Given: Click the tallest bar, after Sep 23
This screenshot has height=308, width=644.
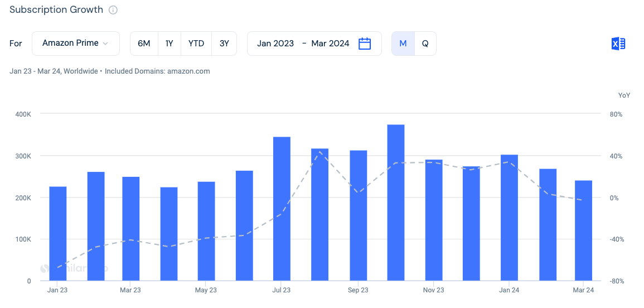Looking at the screenshot, I should point(396,203).
